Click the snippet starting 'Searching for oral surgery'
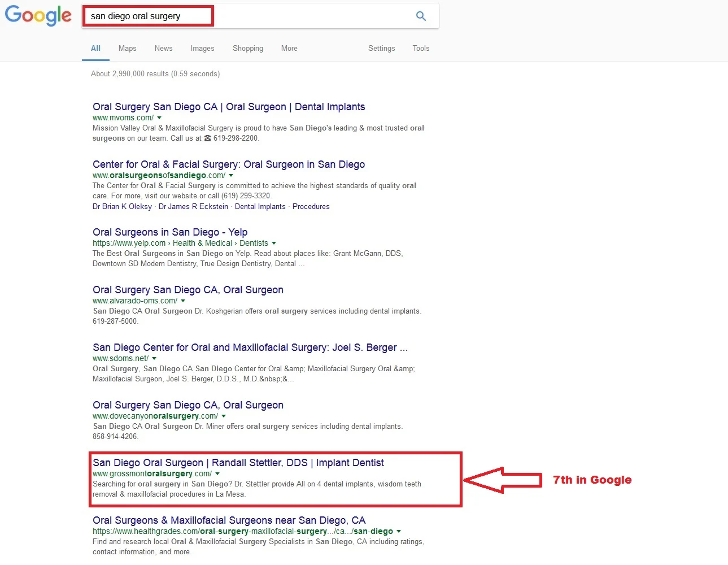The height and width of the screenshot is (565, 728). [257, 489]
